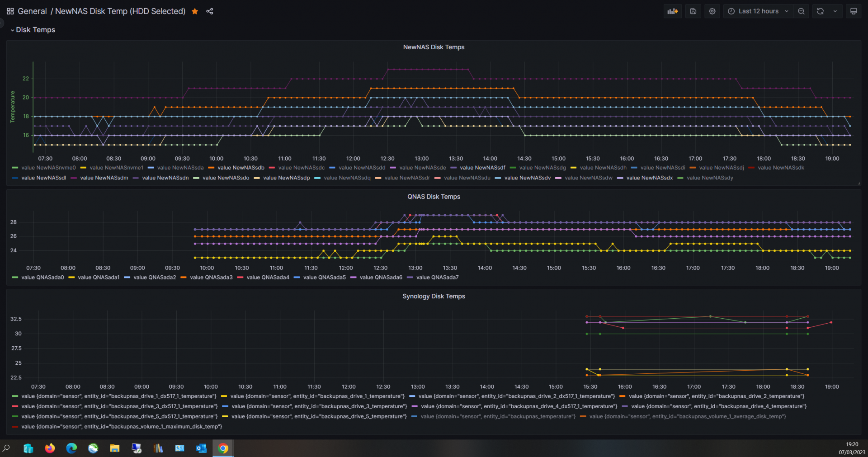Click the NewNASsdk legend label
The width and height of the screenshot is (868, 457).
coord(781,168)
